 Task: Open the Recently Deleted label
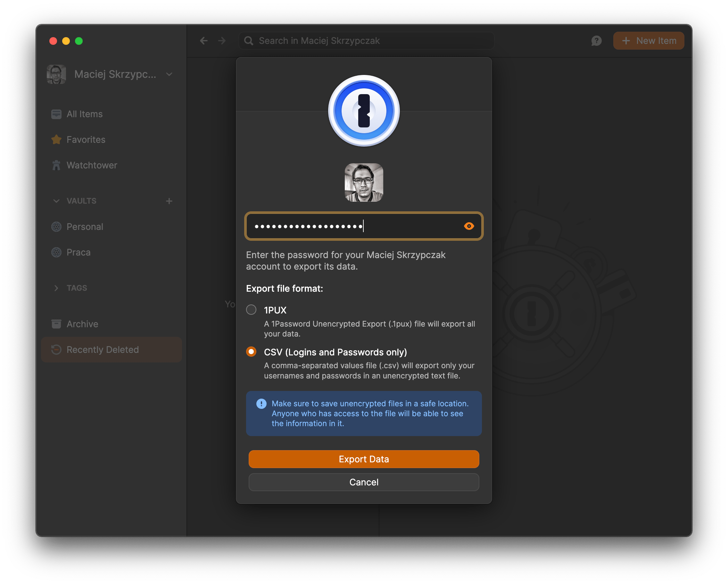point(103,350)
